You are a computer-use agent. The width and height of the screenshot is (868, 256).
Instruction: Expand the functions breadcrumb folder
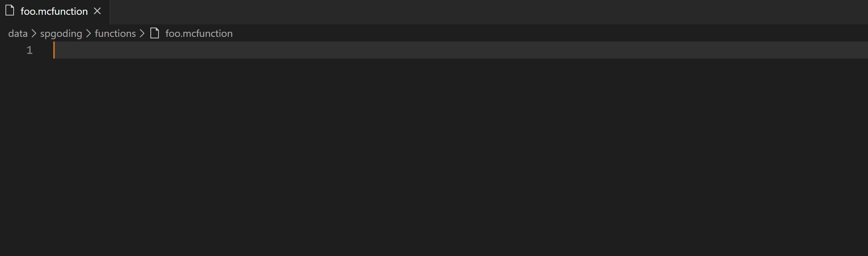115,33
